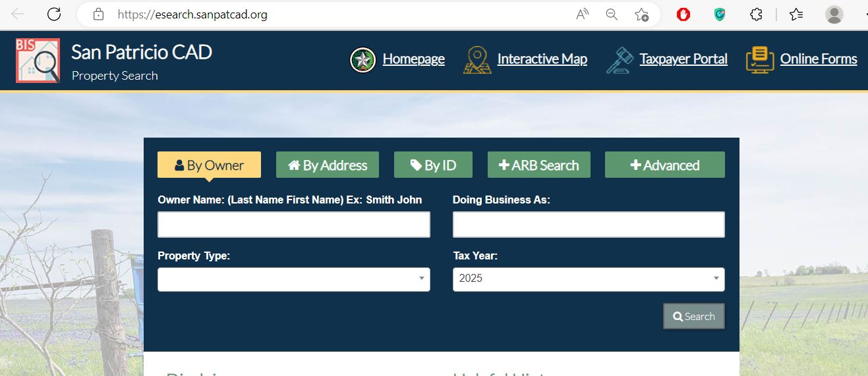Switch to the Advanced tab

(x=665, y=165)
